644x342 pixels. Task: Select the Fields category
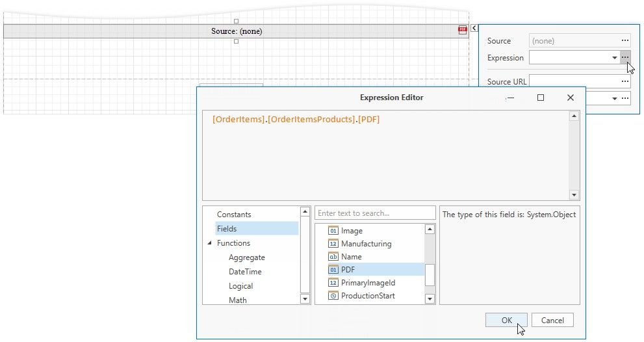(x=227, y=229)
